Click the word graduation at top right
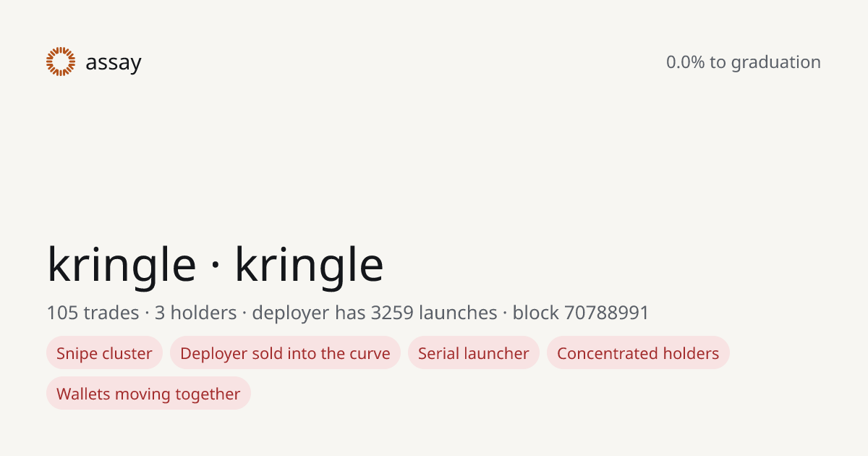The width and height of the screenshot is (868, 456). (x=775, y=63)
